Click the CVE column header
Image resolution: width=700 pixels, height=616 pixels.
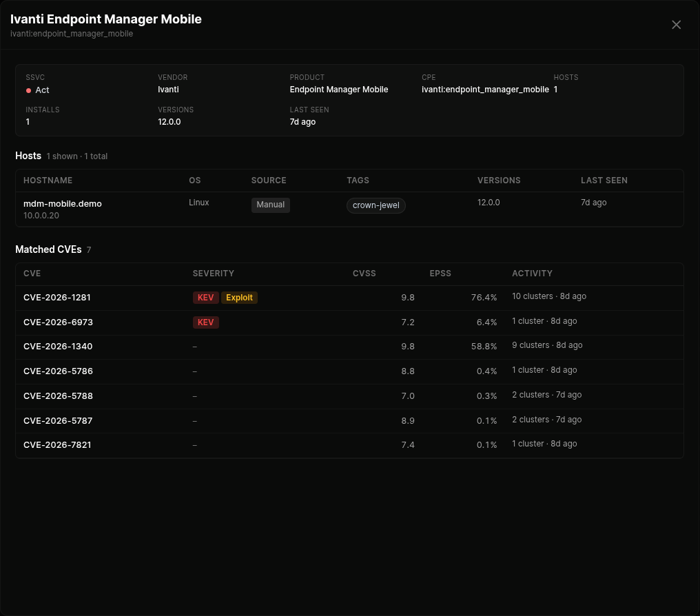(x=32, y=273)
